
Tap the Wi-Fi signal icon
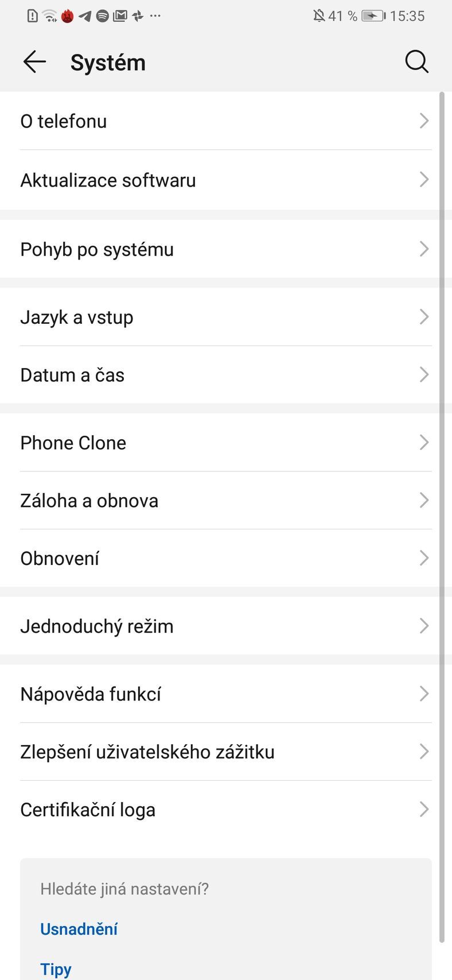coord(50,16)
